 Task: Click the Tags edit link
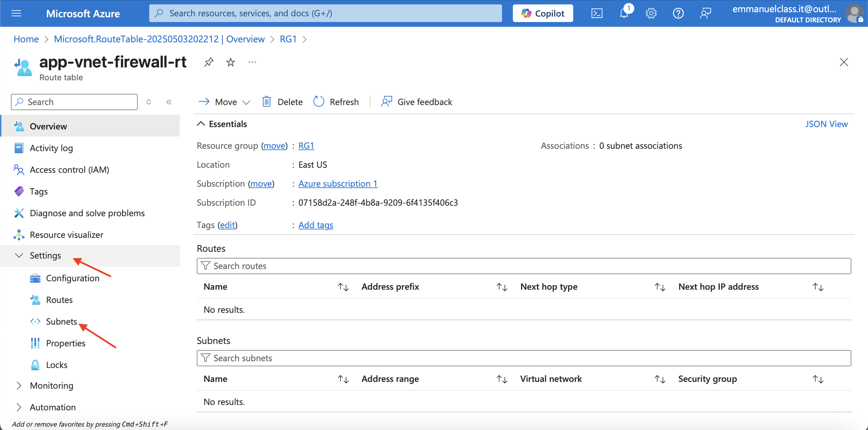coord(227,225)
